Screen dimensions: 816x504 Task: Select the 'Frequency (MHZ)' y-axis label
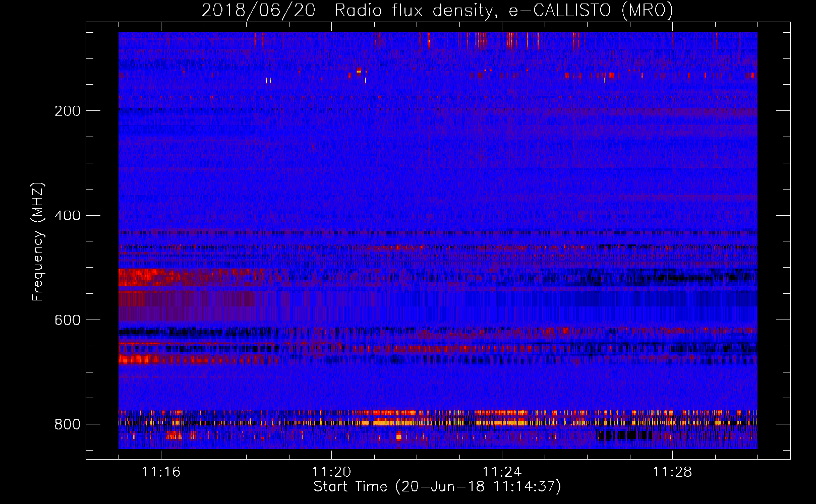(x=38, y=241)
